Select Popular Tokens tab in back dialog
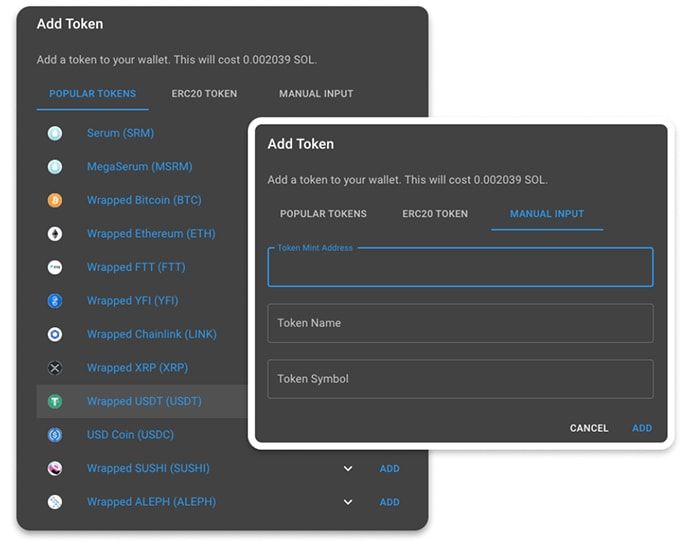 point(93,94)
